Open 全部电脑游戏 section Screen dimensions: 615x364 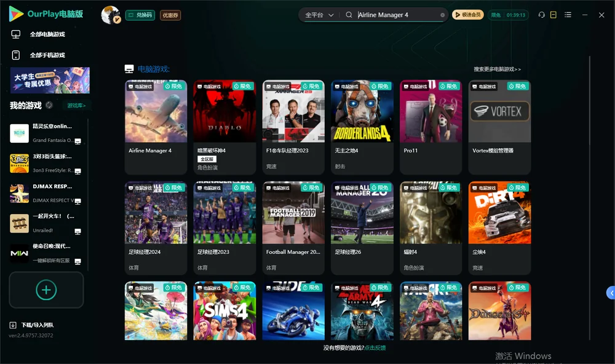point(47,34)
